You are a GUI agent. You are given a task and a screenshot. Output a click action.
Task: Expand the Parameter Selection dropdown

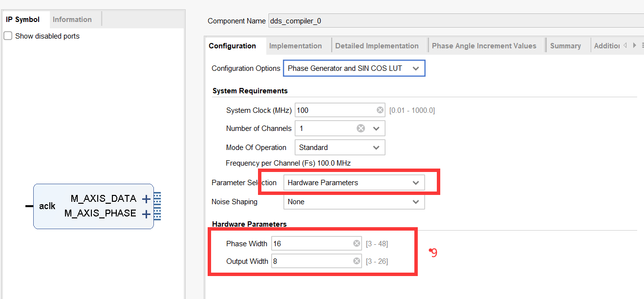[x=354, y=183]
